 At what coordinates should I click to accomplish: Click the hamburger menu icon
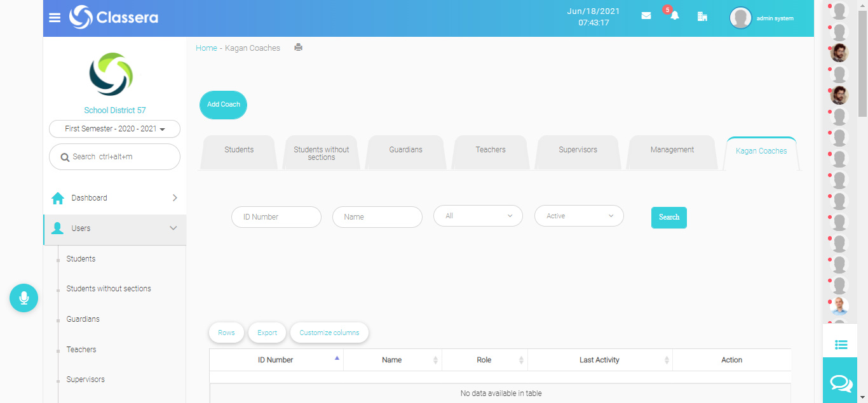(55, 17)
